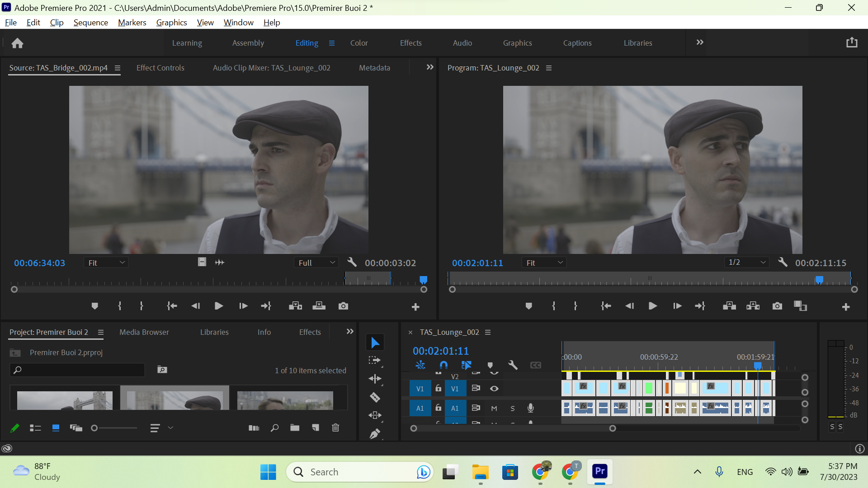This screenshot has width=868, height=488.
Task: Select the Razor tool
Action: tap(375, 397)
